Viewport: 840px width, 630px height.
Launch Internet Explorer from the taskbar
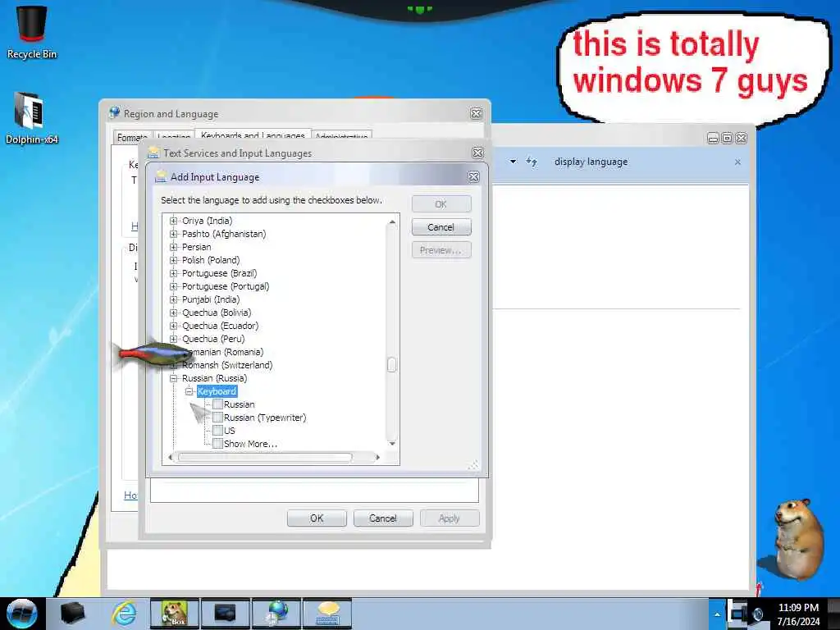[x=125, y=614]
